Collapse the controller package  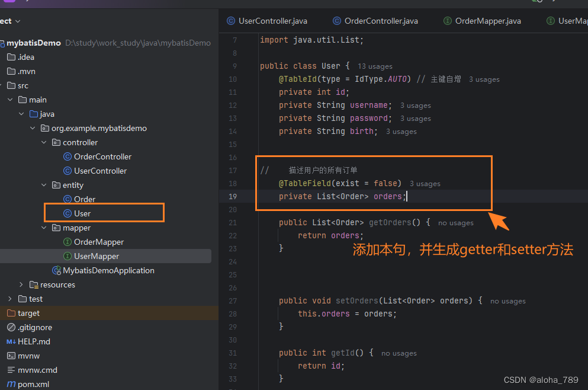[x=44, y=143]
